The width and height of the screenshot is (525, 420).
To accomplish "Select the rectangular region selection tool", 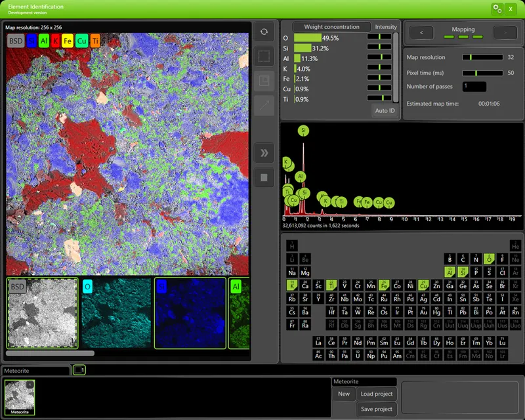I will pos(264,56).
